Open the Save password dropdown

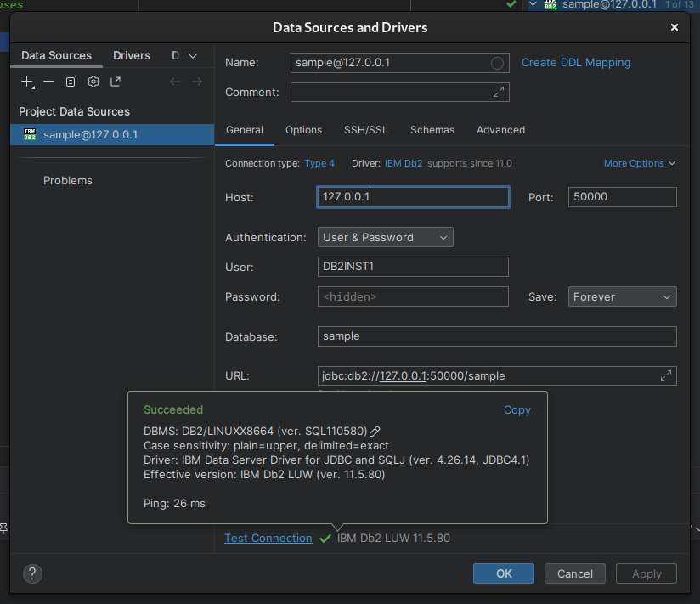(x=622, y=296)
